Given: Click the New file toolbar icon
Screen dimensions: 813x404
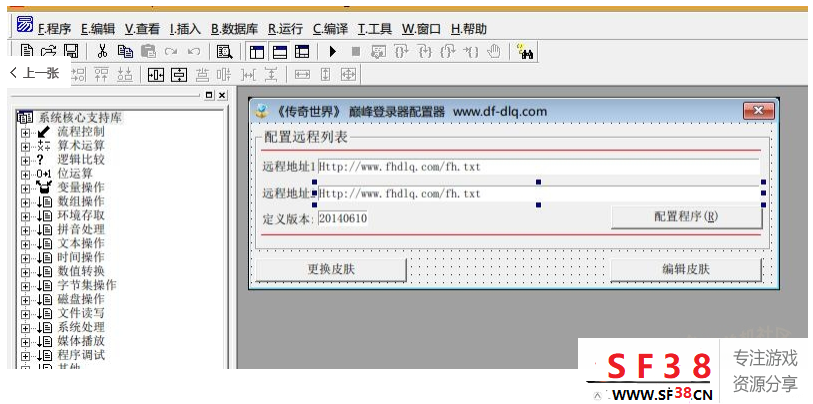Looking at the screenshot, I should pos(26,51).
